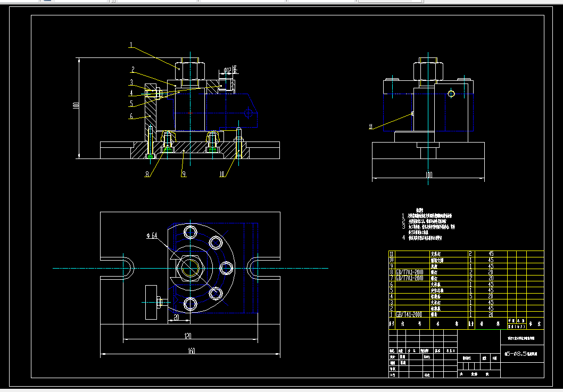Click the horizontal 100 dimension under side view
The height and width of the screenshot is (392, 563).
429,175
